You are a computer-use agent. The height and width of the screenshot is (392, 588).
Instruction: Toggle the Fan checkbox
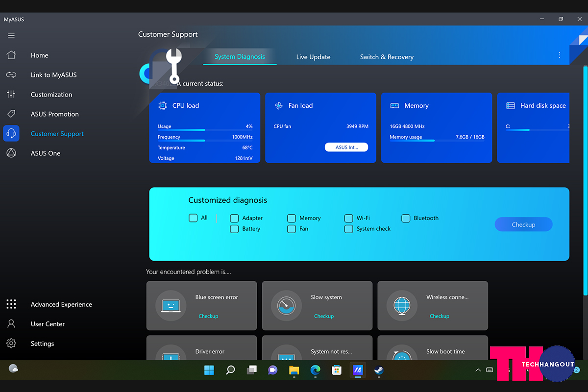tap(292, 229)
